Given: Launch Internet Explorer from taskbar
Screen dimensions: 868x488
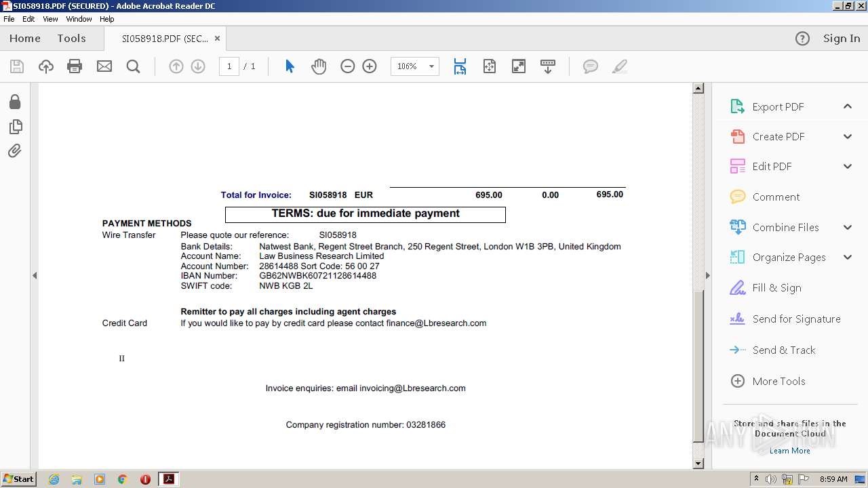Looking at the screenshot, I should click(54, 479).
